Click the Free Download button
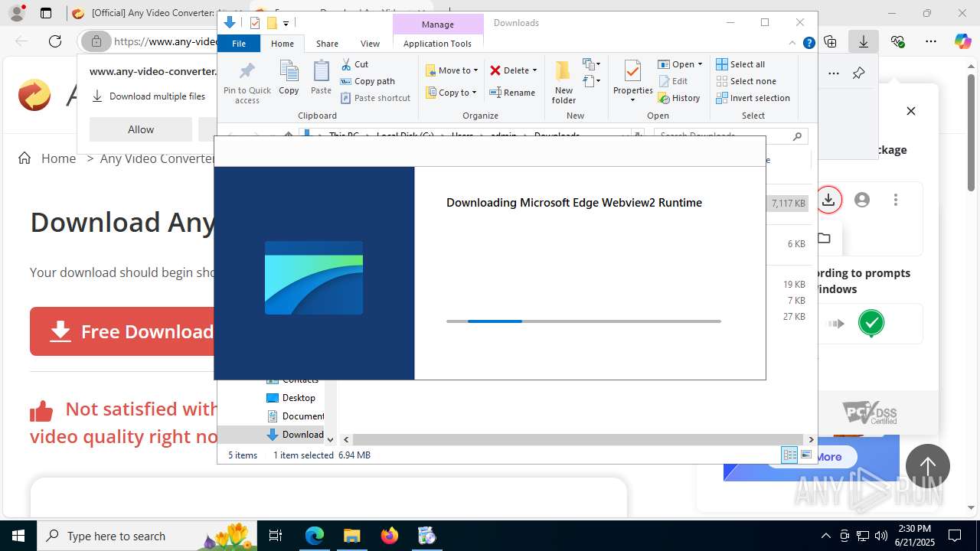The height and width of the screenshot is (551, 980). tap(122, 331)
